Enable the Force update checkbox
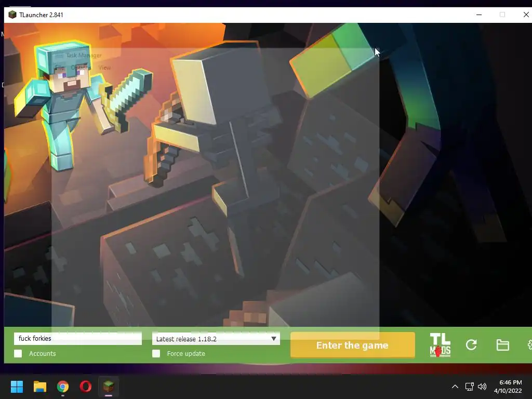Viewport: 532px width, 399px height. coord(156,353)
